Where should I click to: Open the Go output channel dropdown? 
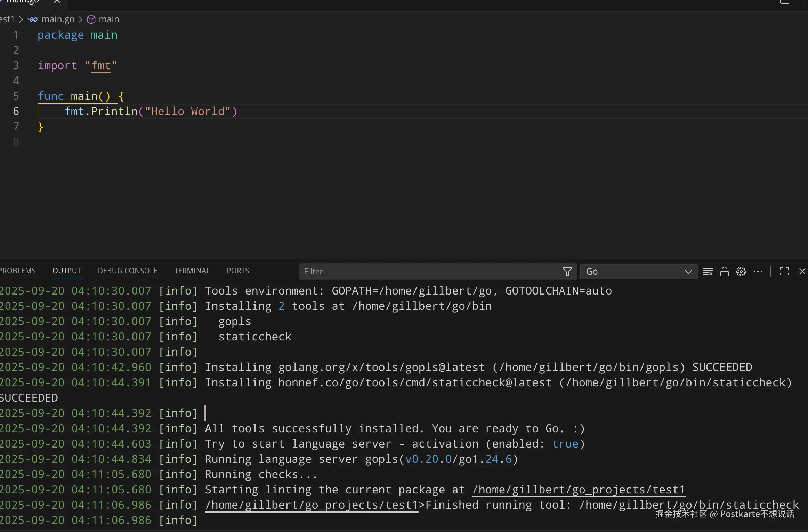638,272
